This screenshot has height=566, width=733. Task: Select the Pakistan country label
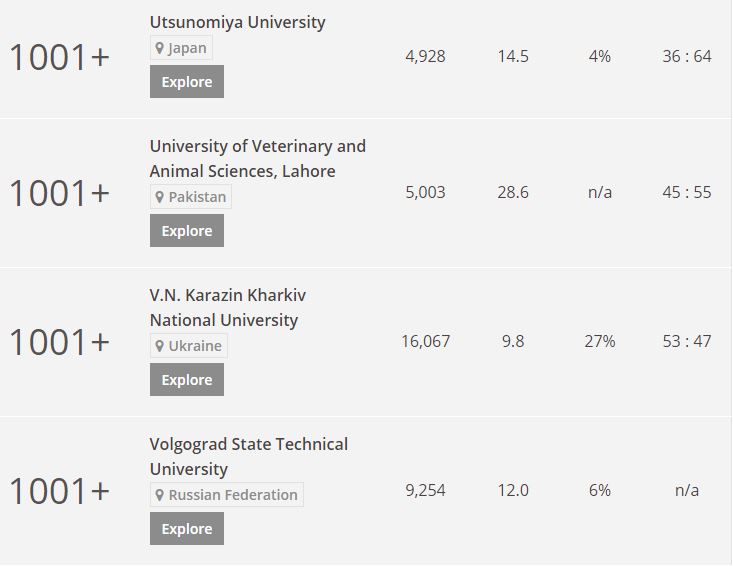tap(196, 197)
